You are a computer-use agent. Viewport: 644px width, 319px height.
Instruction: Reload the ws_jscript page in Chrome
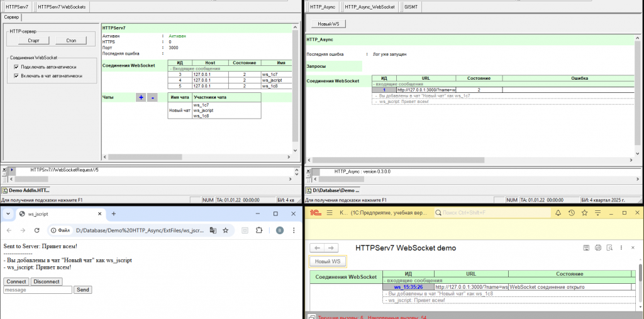click(36, 230)
